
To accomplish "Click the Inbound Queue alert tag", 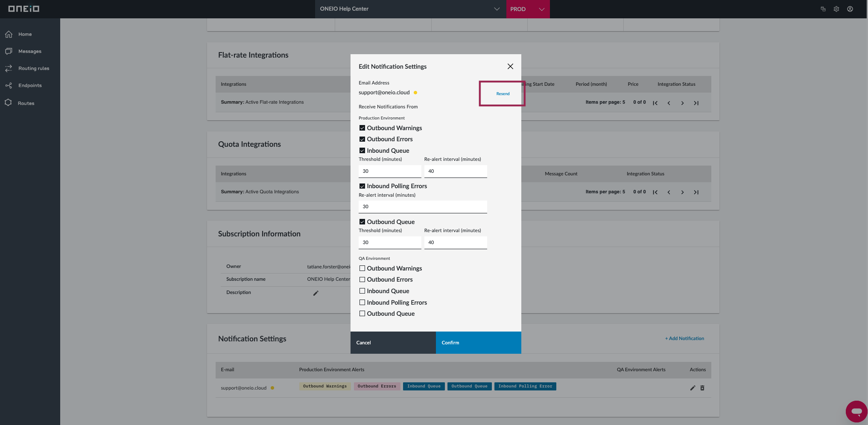I will coord(424,386).
